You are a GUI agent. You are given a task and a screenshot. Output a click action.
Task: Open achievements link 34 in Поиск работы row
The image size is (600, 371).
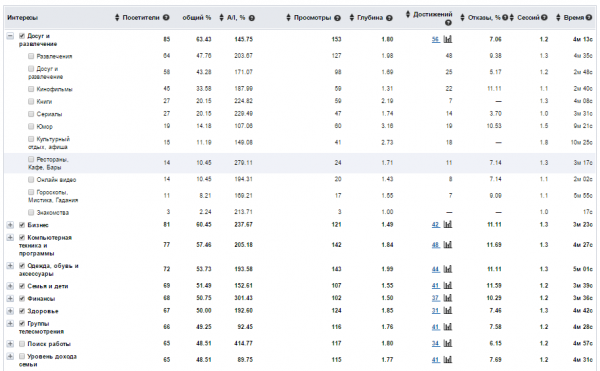pyautogui.click(x=435, y=343)
